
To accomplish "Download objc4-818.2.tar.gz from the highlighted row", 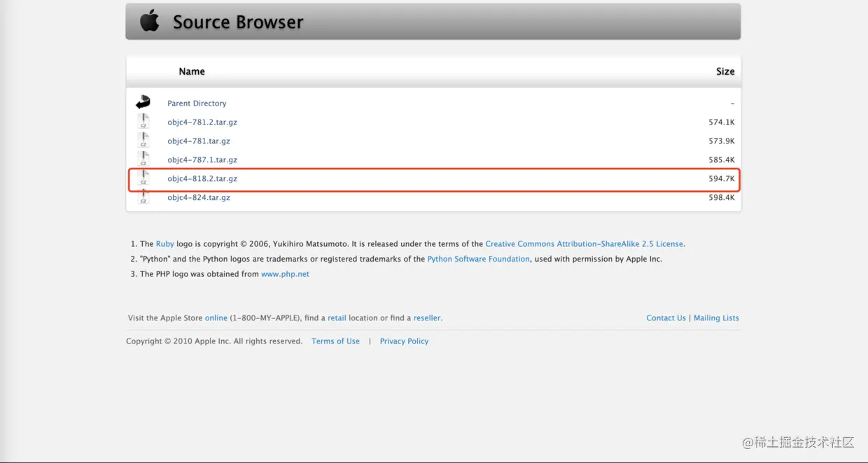I will [x=202, y=178].
